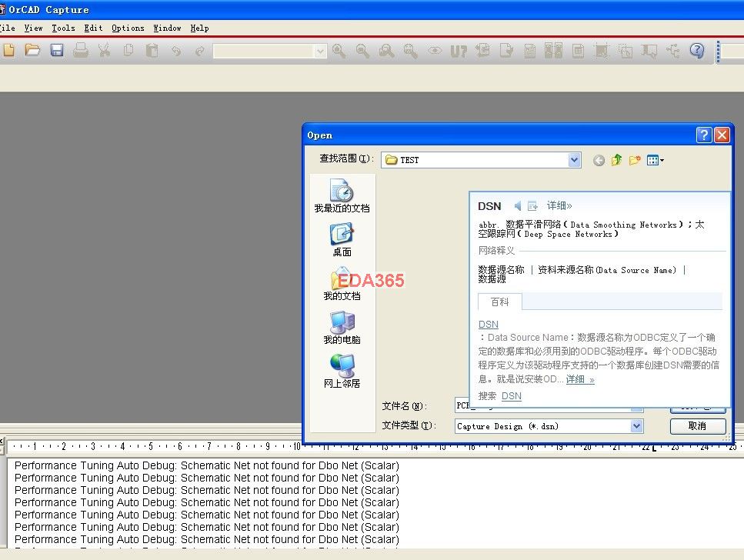Open My Documents shortcut in places bar
This screenshot has width=744, height=560.
tap(342, 284)
